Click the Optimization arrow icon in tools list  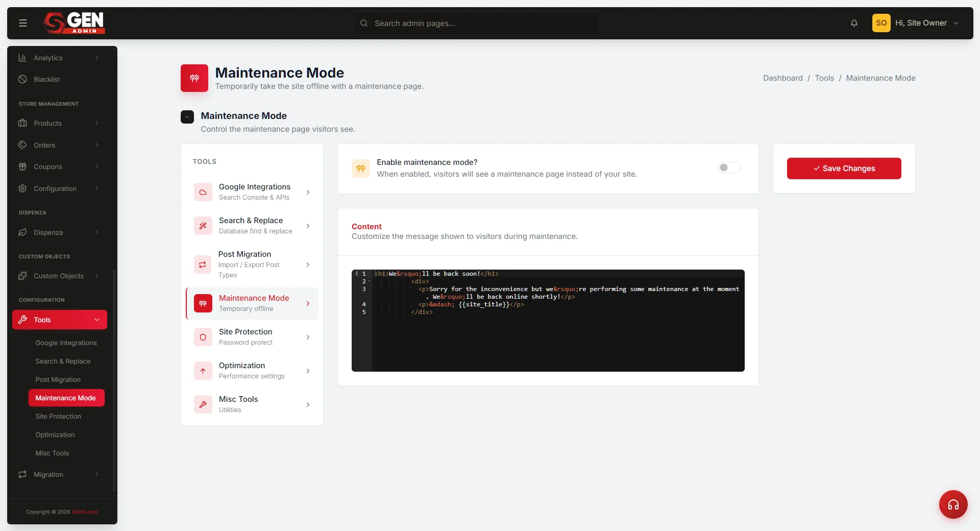[203, 371]
